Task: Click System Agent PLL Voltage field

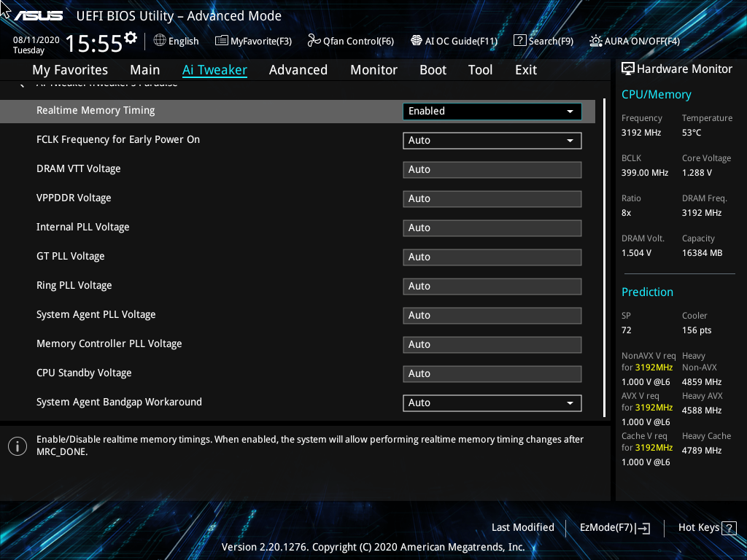Action: pos(492,315)
